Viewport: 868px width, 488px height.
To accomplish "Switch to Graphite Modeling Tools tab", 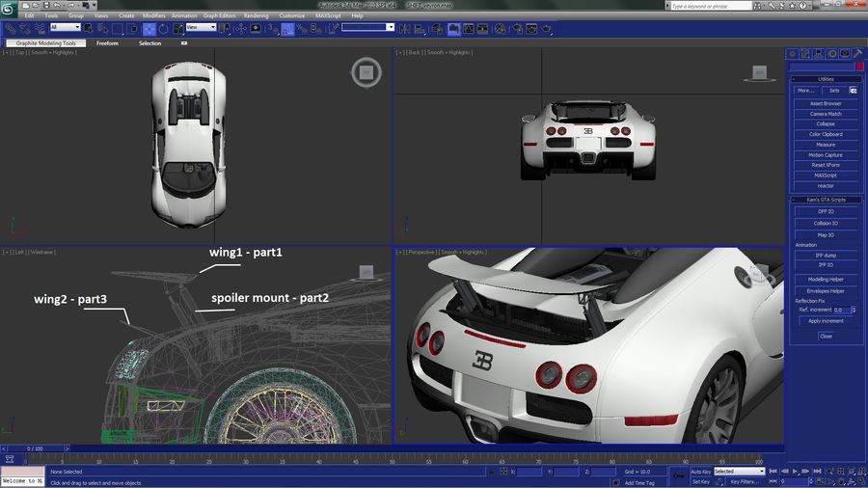I will click(x=46, y=42).
